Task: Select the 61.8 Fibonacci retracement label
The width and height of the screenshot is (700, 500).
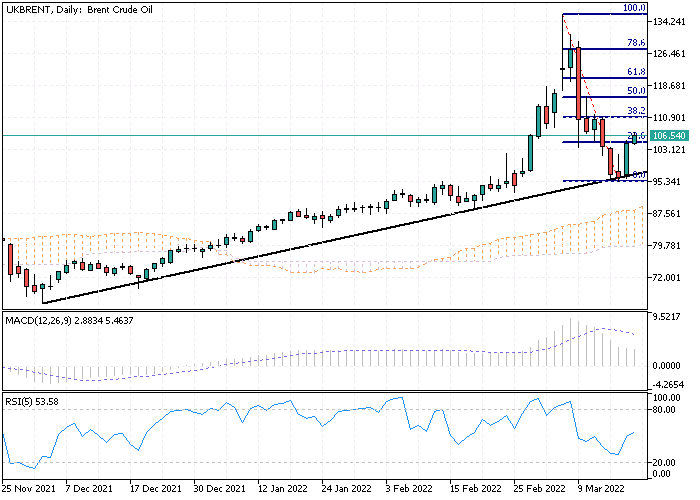Action: pos(634,72)
